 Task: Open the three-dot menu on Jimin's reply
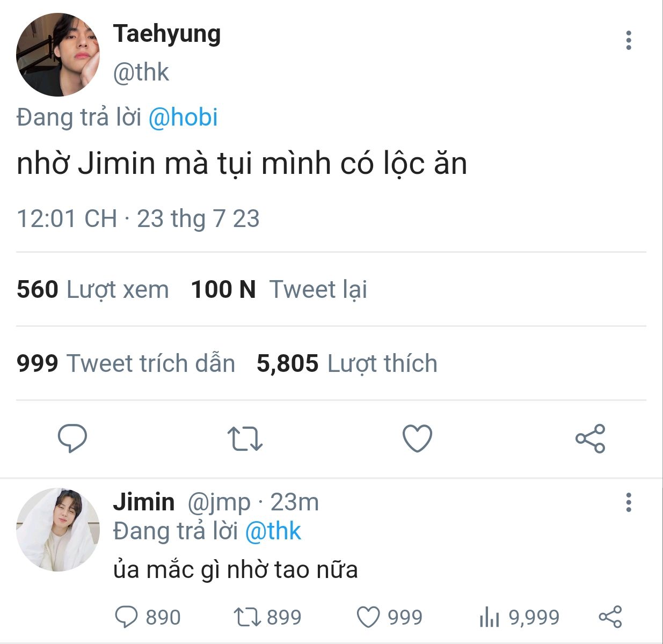628,502
